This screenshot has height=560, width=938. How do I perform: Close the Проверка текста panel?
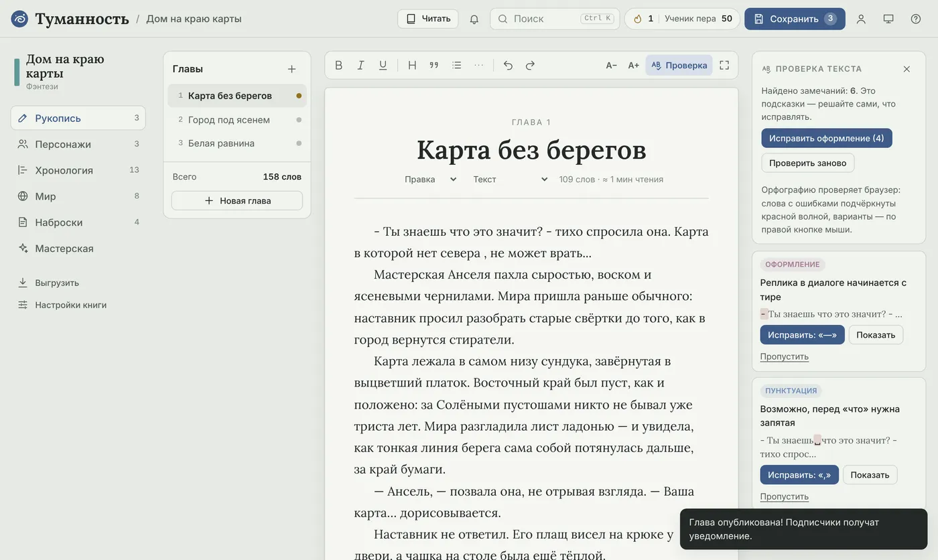coord(907,69)
